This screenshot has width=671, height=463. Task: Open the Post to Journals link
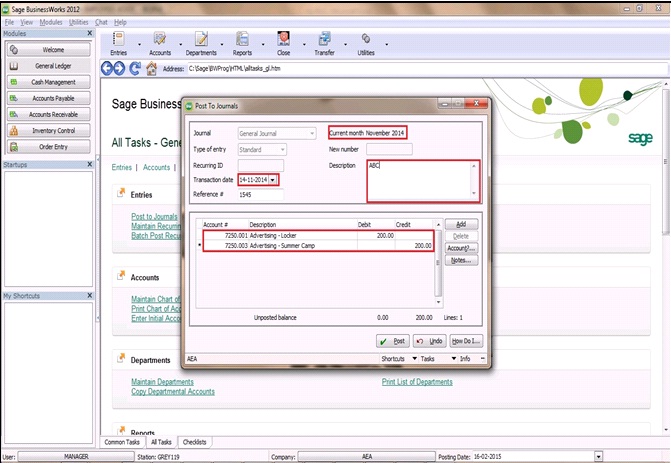click(x=154, y=217)
